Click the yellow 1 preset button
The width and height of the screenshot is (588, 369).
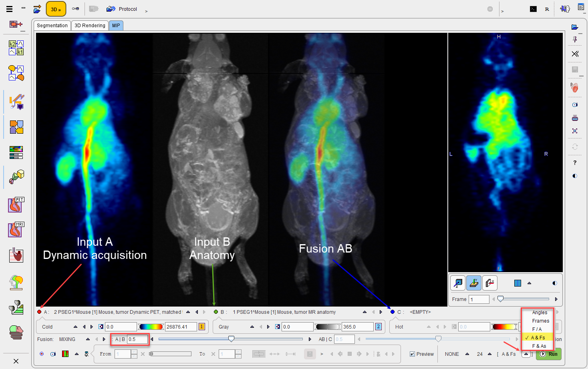pyautogui.click(x=202, y=327)
